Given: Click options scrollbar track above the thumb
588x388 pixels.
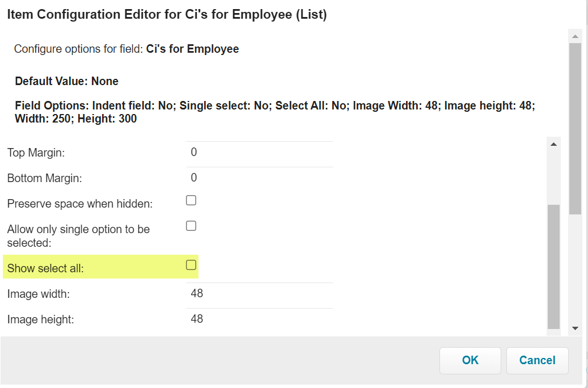Looking at the screenshot, I should pos(553,176).
